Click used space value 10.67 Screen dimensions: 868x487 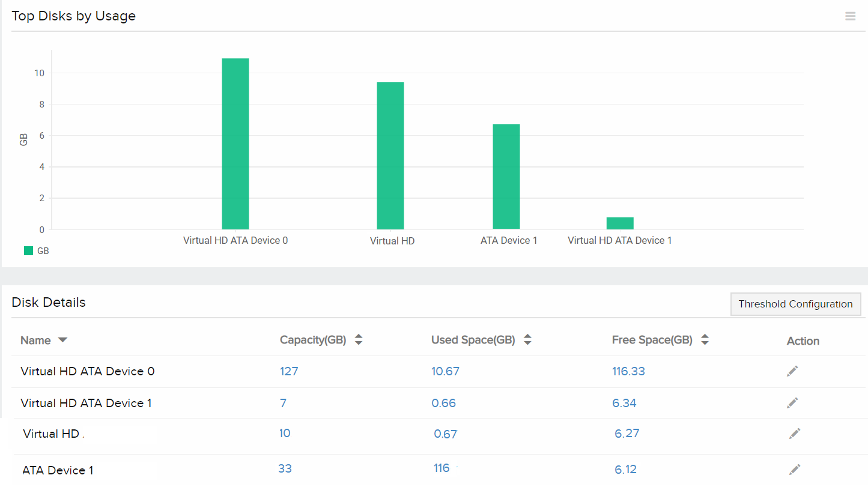click(x=445, y=371)
